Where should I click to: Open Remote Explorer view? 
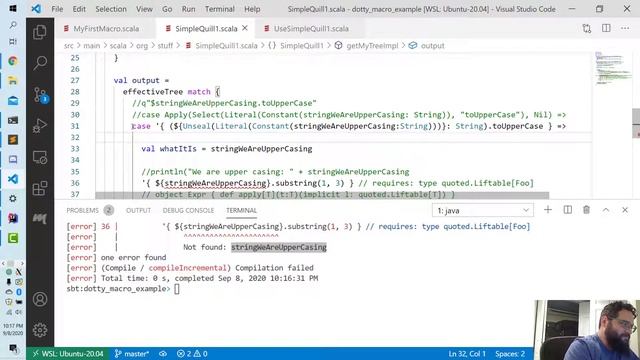point(40,157)
